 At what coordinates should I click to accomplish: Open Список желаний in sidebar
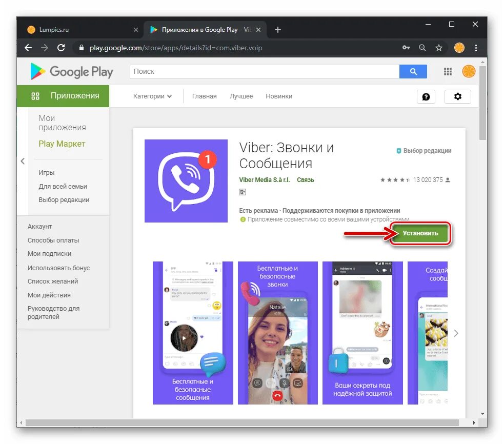click(x=53, y=281)
